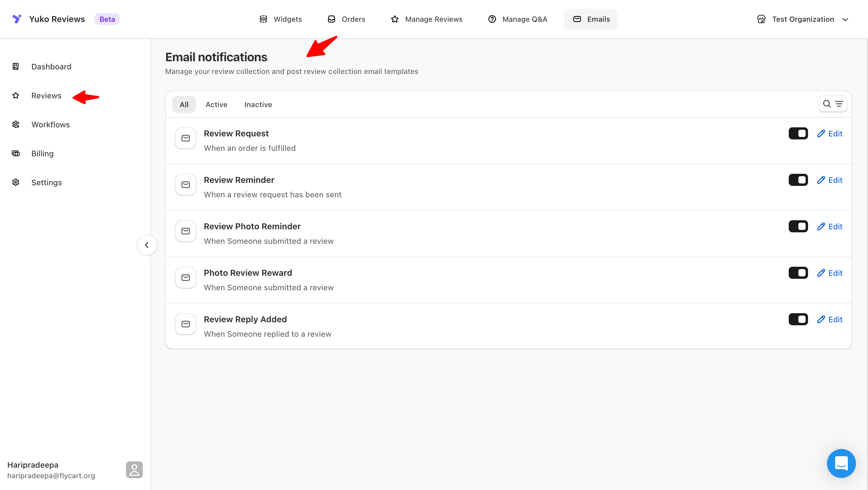The image size is (868, 490).
Task: Toggle the Review Request email on or off
Action: click(x=798, y=133)
